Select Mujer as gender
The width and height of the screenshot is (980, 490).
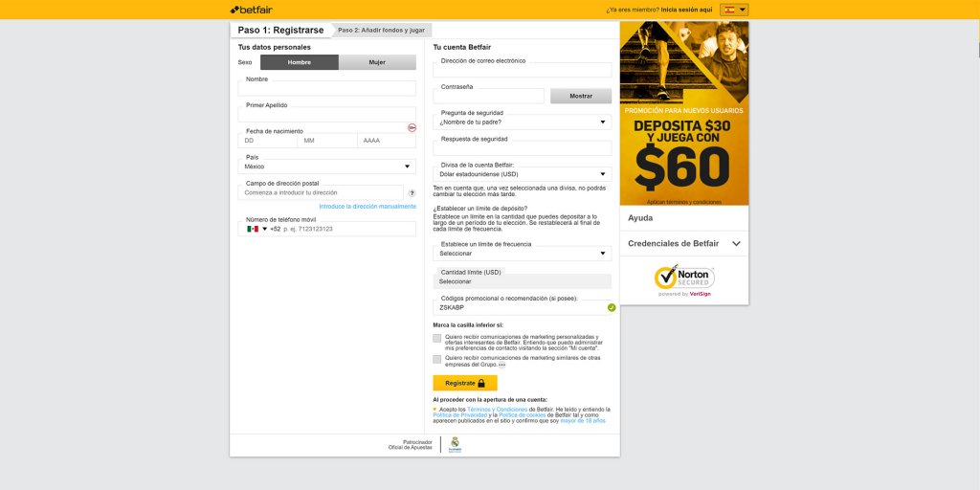[377, 62]
